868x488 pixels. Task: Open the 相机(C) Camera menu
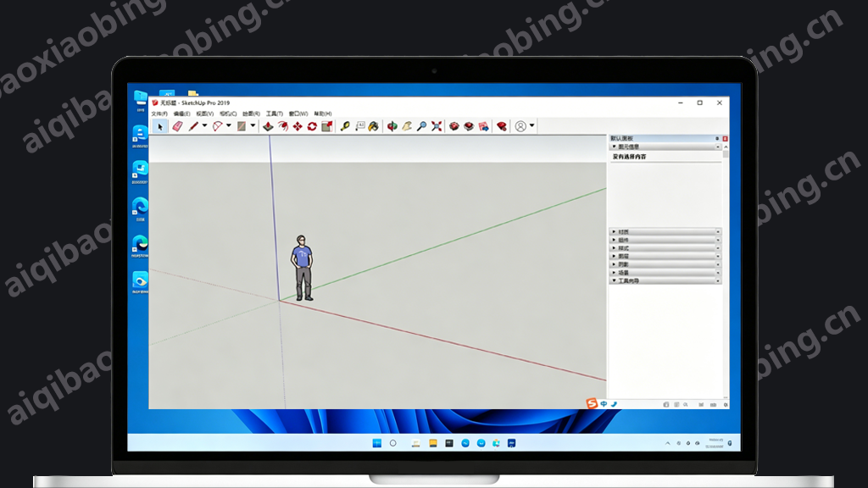pos(228,114)
